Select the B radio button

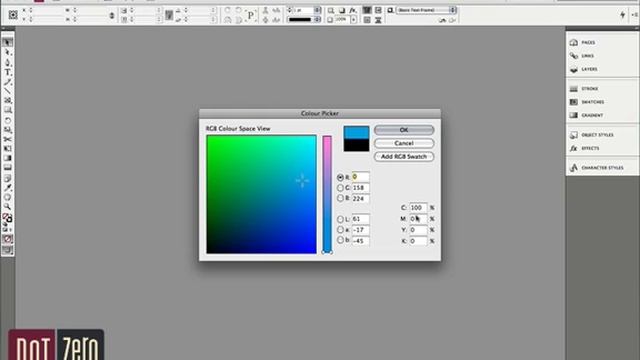[x=340, y=198]
